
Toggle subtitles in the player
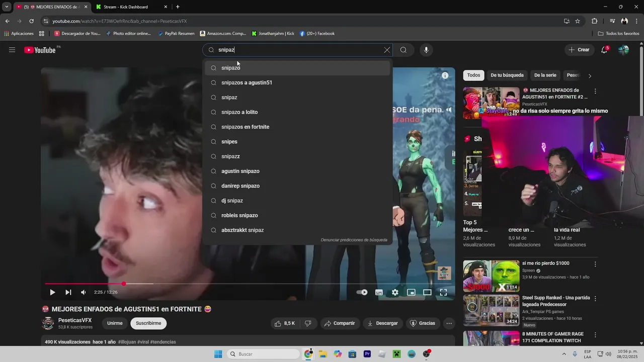click(379, 292)
